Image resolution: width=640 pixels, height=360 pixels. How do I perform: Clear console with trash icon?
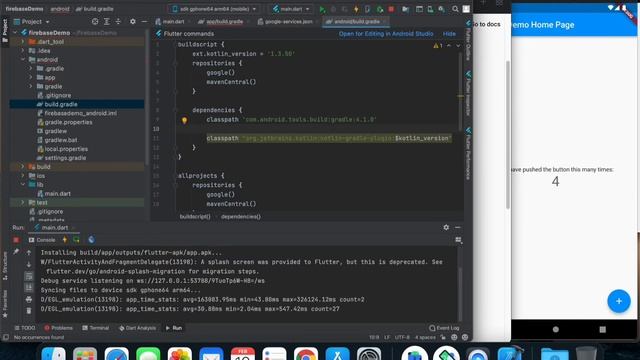tap(29, 311)
